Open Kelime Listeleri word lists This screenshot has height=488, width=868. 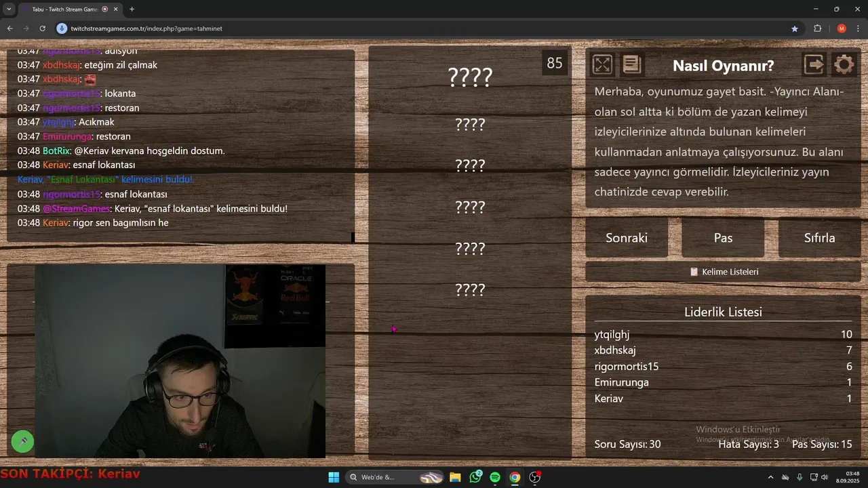pyautogui.click(x=724, y=272)
